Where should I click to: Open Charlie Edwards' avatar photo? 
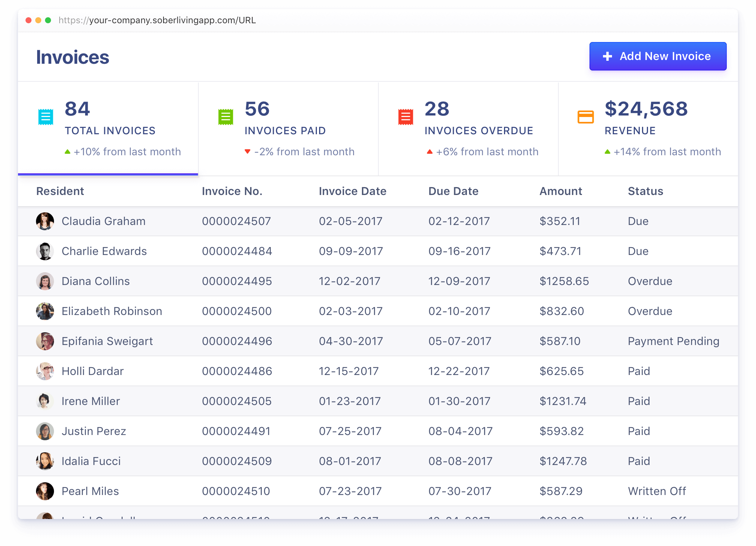(45, 251)
